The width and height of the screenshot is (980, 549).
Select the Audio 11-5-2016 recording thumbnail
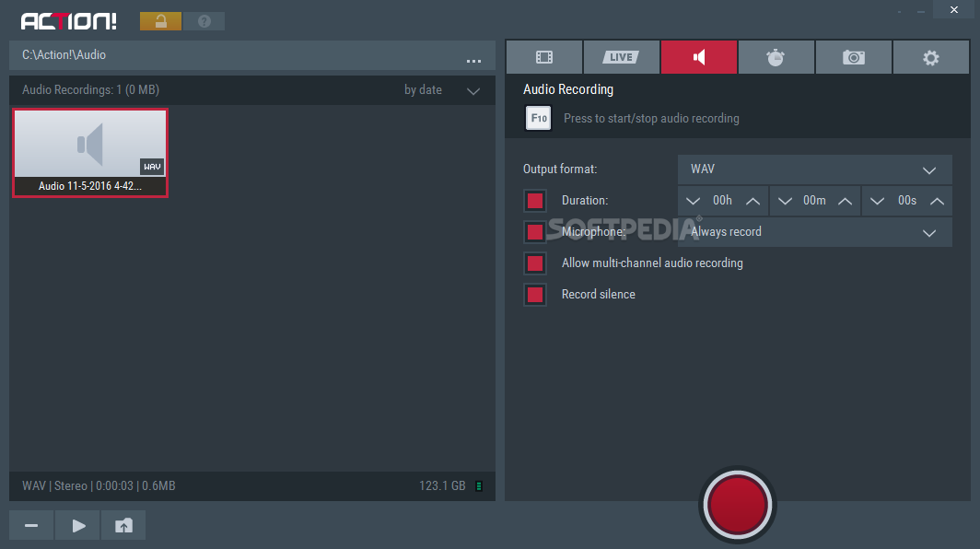pos(90,153)
